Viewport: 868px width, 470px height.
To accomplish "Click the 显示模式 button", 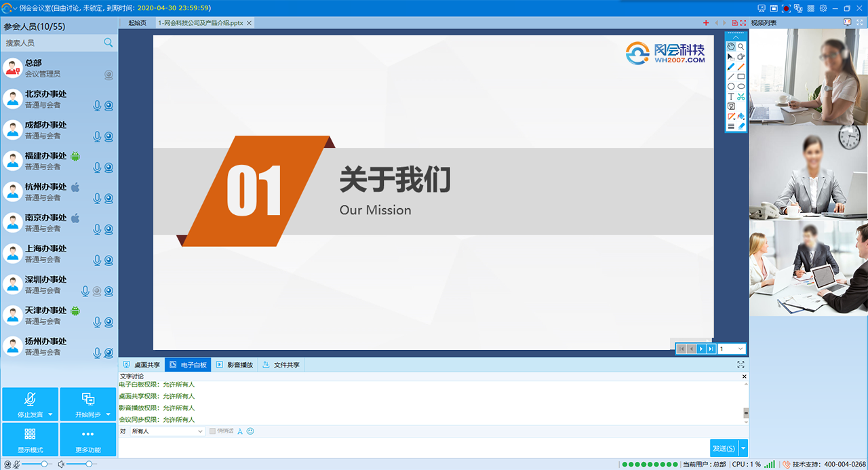I will (30, 439).
